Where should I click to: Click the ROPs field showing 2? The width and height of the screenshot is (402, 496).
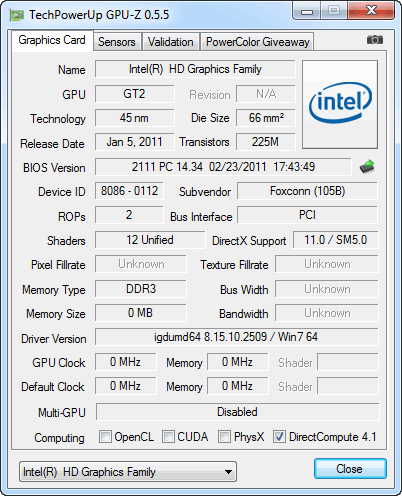click(129, 215)
